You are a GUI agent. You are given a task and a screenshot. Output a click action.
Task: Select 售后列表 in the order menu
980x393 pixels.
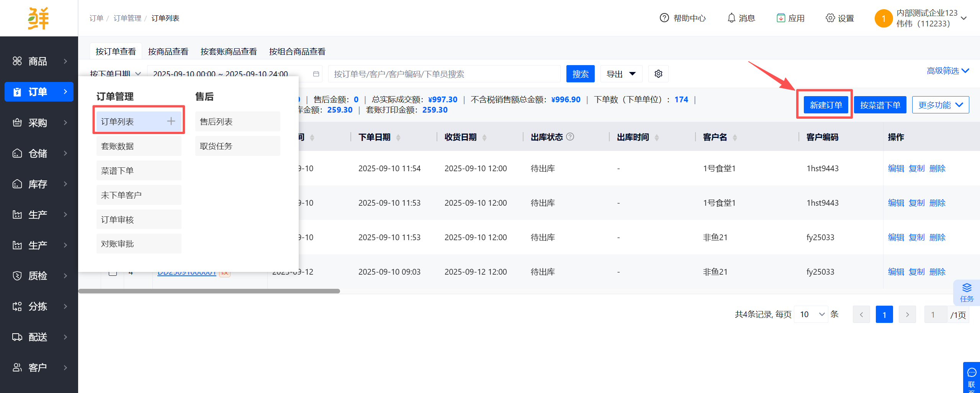[x=237, y=122]
